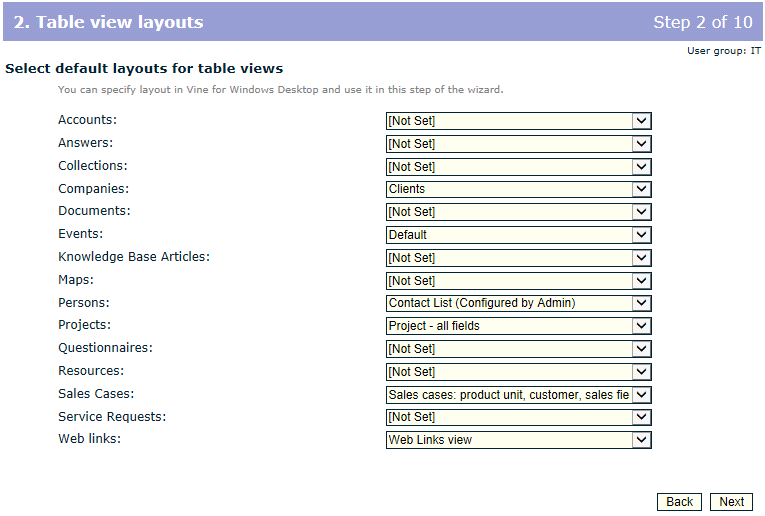Open the Web links dropdown showing Web Links view
765x516 pixels.
519,440
